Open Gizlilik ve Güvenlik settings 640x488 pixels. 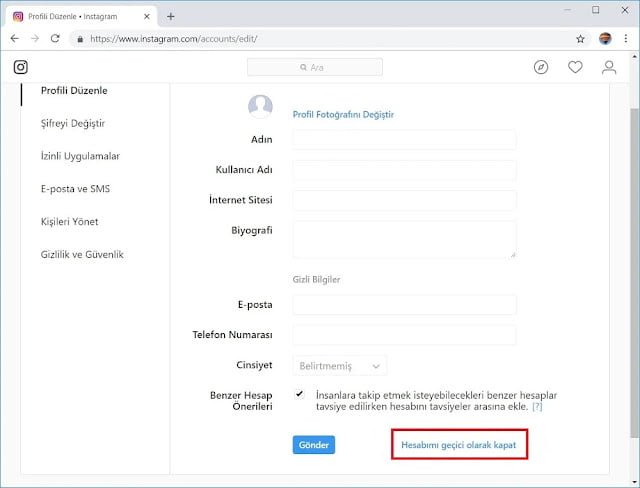point(82,254)
